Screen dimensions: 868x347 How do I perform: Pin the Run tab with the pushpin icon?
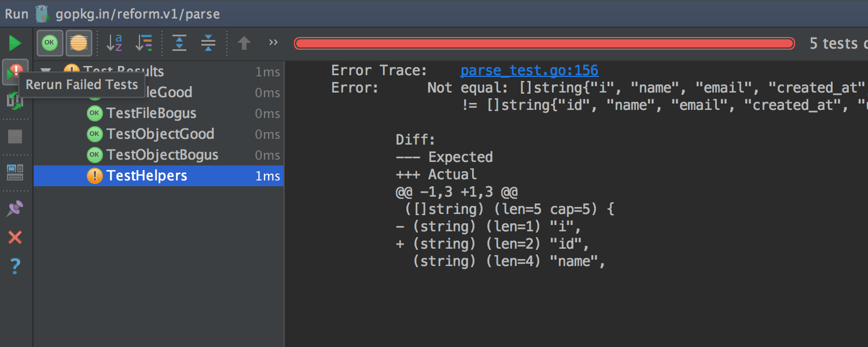[15, 208]
